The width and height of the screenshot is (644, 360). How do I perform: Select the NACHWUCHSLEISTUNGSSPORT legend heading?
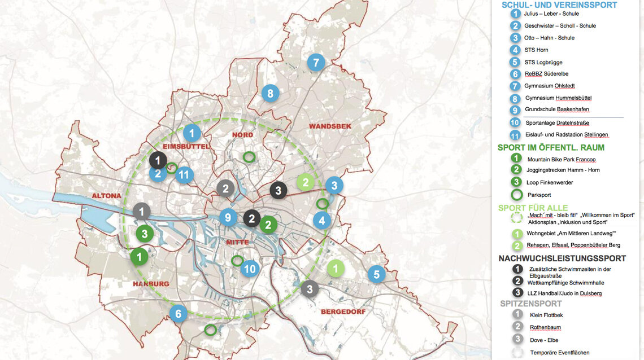coord(562,258)
